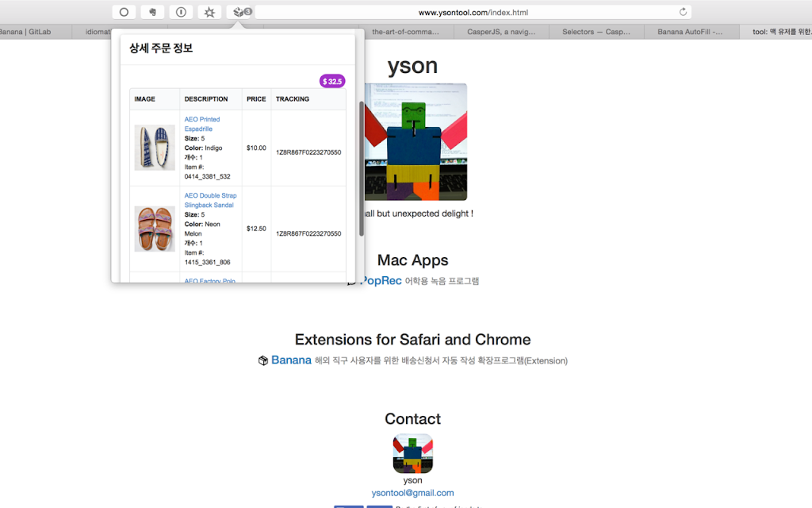This screenshot has height=508, width=812.
Task: Click the Evernote elephant toolbar button
Action: click(152, 12)
